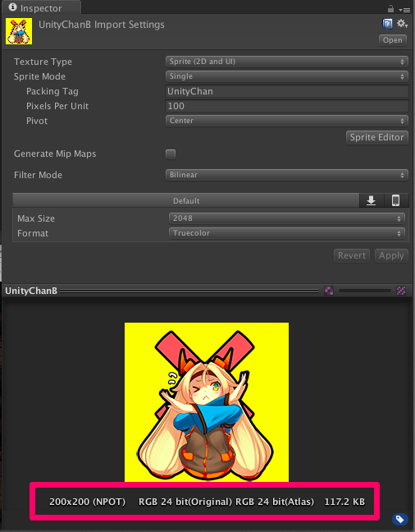Click the Generate Mip Maps label
Viewport: 415px width, 532px height.
[55, 154]
